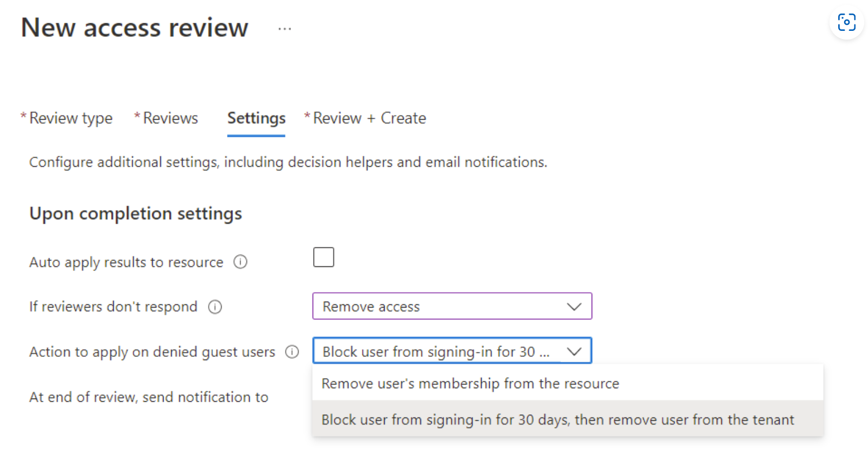Screen dimensions: 868x470
Task: Switch to the Review type tab
Action: 70,118
